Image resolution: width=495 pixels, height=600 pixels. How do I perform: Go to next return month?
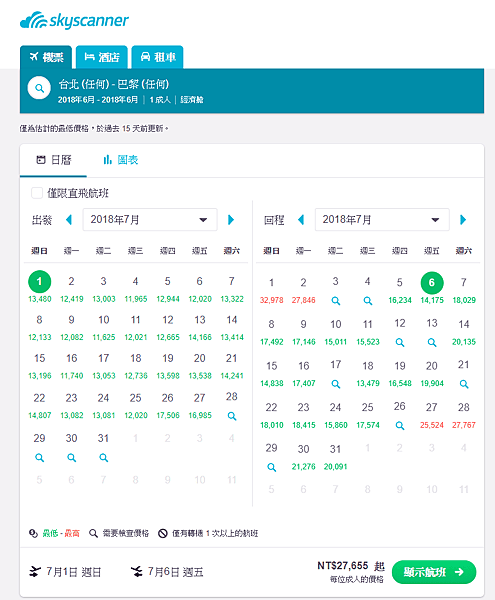[x=463, y=220]
